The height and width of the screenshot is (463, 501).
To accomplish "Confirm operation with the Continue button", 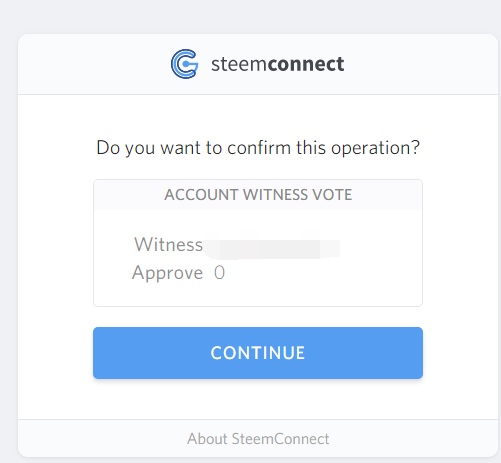I will tap(258, 353).
